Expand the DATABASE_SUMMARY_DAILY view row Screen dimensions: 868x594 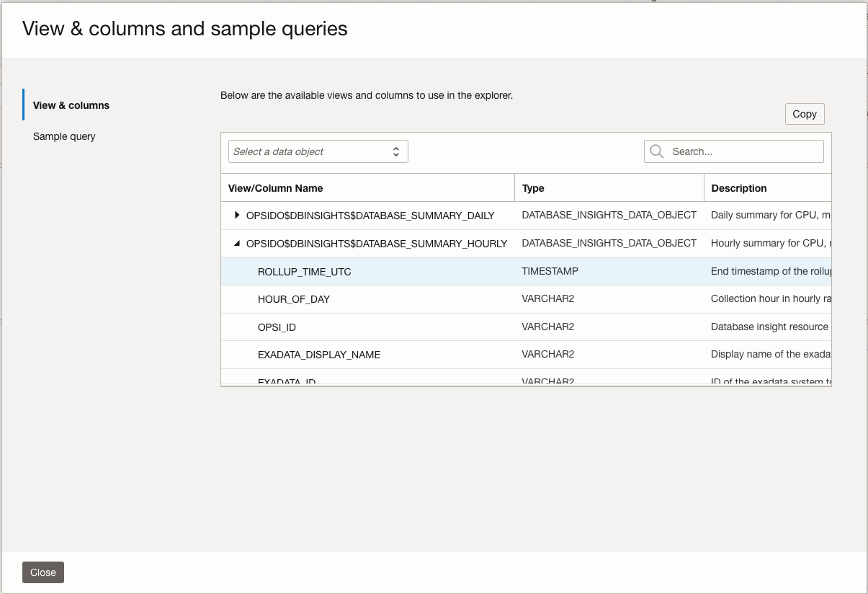pos(237,215)
